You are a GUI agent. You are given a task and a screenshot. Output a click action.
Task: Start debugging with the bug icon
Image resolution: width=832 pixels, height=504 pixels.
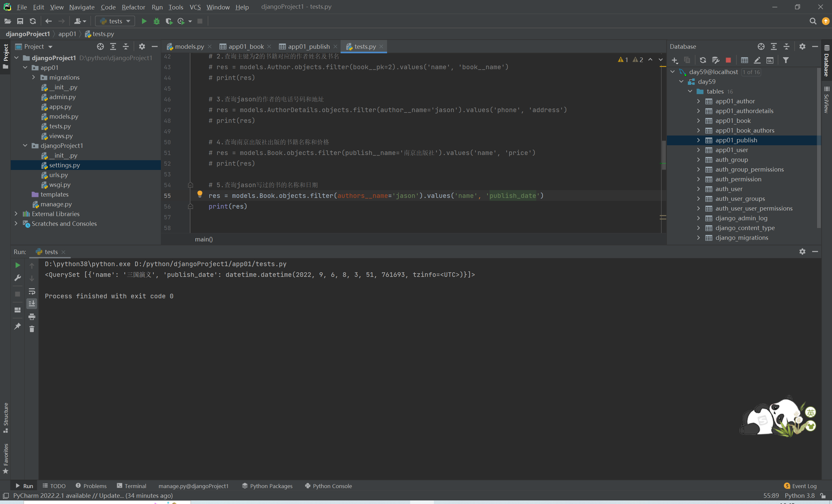point(156,21)
